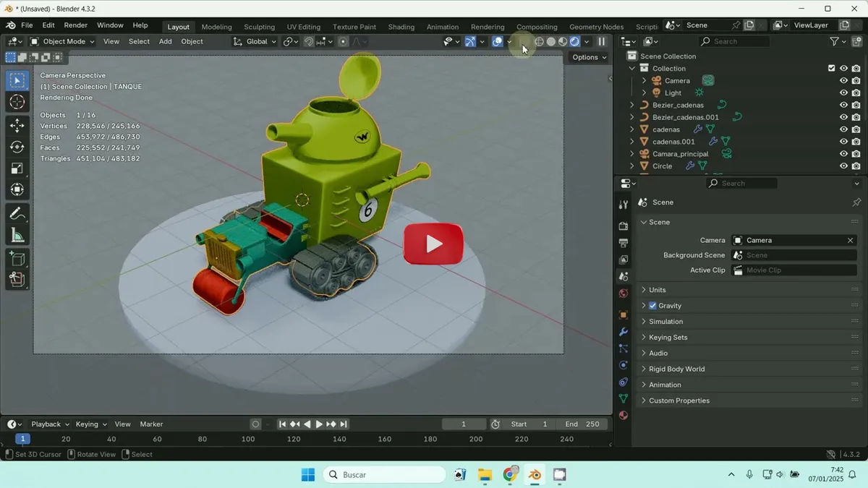The height and width of the screenshot is (488, 868).
Task: Open the Render properties tab
Action: [624, 226]
